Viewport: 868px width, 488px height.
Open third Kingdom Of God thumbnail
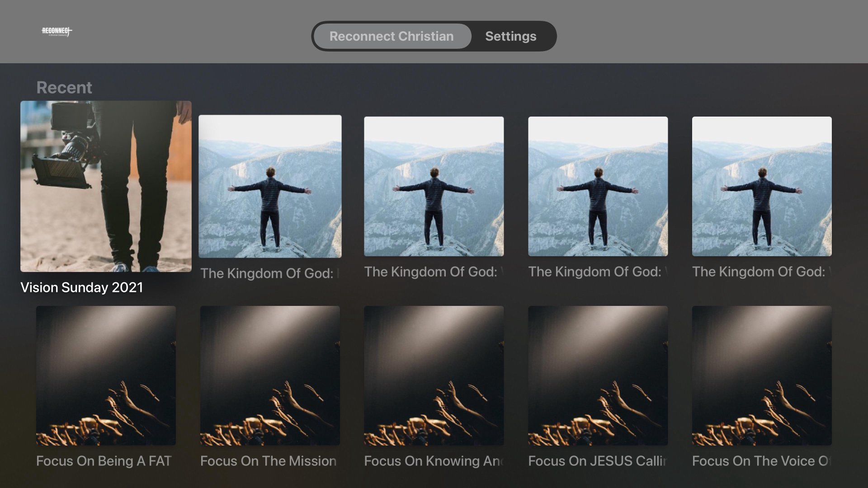tap(598, 186)
